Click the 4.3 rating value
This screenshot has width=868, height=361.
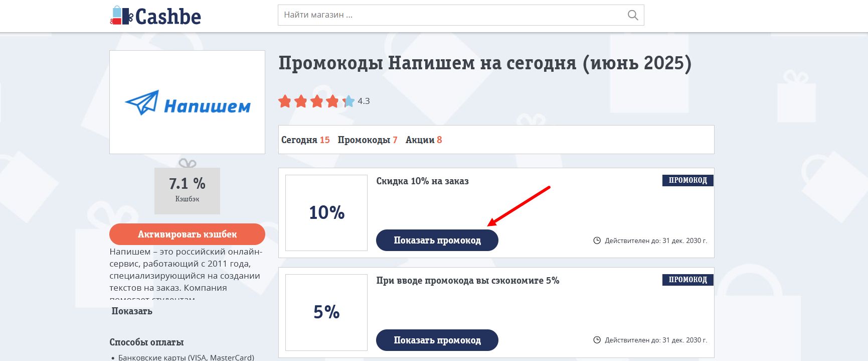coord(364,101)
